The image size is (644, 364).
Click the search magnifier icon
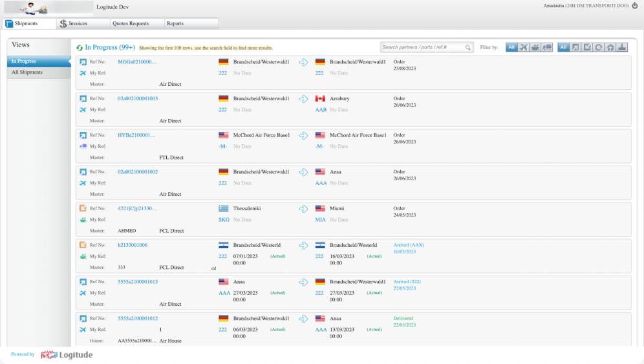[467, 48]
